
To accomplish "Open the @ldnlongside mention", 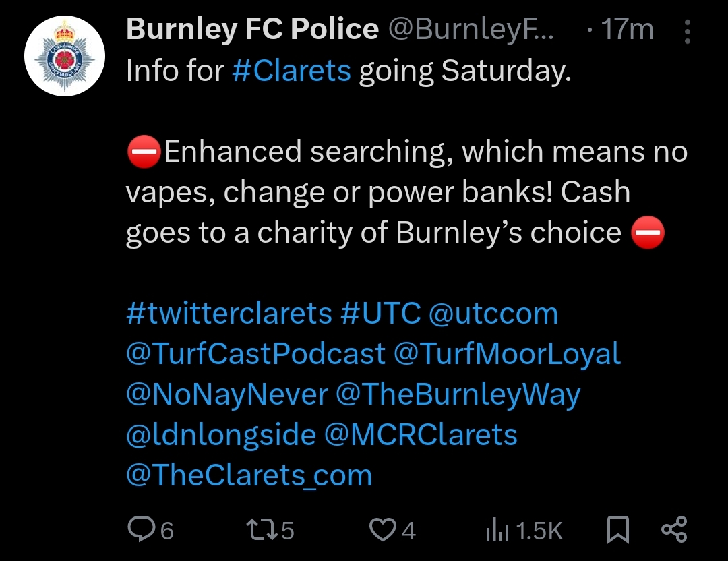I will click(x=220, y=435).
